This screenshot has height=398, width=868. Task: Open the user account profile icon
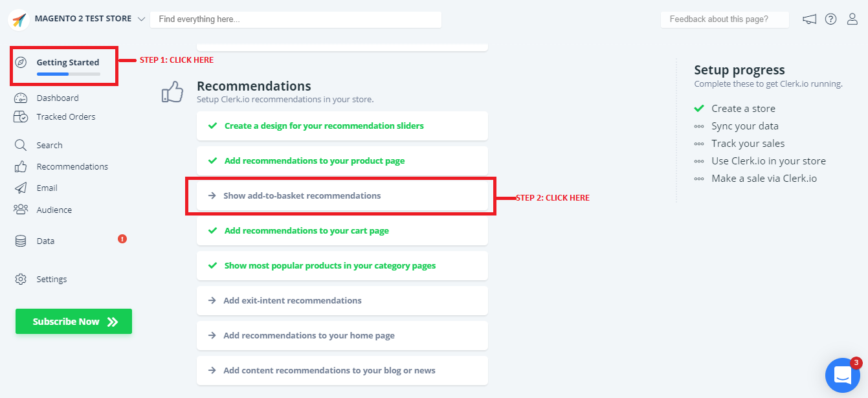[x=852, y=19]
